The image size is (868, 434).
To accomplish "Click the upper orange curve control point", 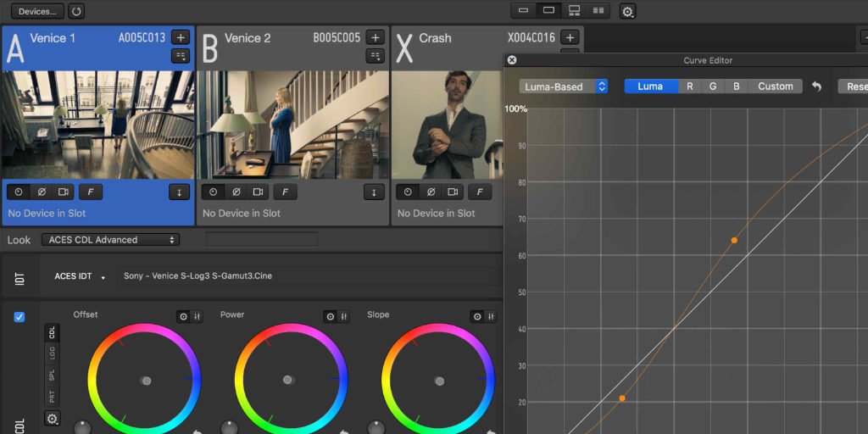I will coord(734,240).
